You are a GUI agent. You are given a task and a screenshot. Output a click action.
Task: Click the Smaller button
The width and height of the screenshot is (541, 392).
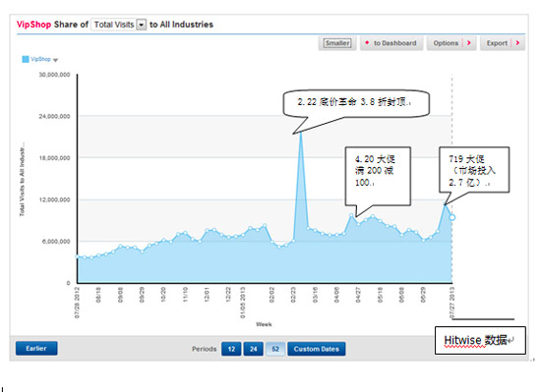(x=337, y=43)
